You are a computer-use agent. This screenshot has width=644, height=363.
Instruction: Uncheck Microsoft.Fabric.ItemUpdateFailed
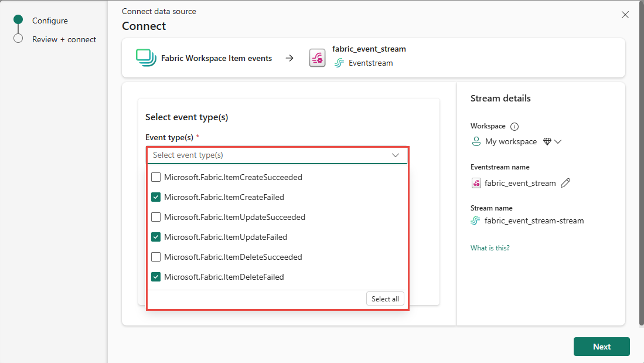(x=156, y=237)
